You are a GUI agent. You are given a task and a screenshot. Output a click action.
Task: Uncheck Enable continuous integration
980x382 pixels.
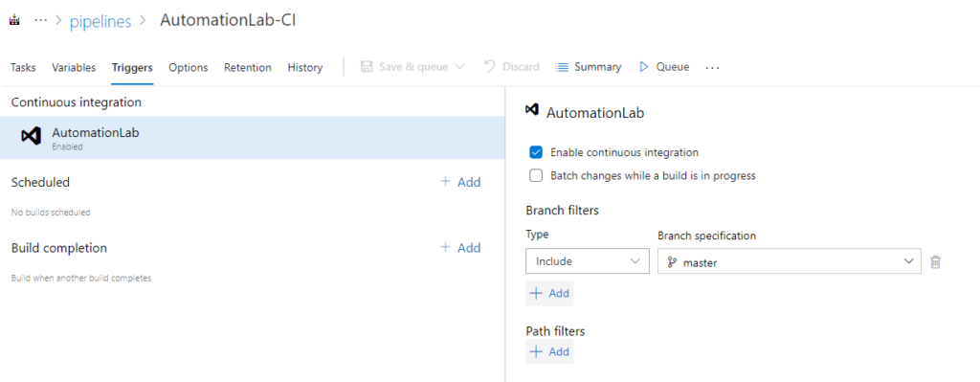coord(536,152)
